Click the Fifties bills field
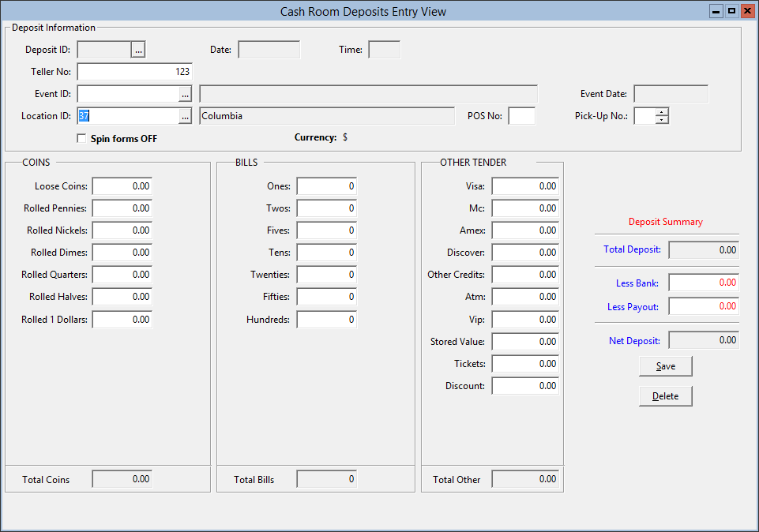This screenshot has height=532, width=759. click(327, 297)
